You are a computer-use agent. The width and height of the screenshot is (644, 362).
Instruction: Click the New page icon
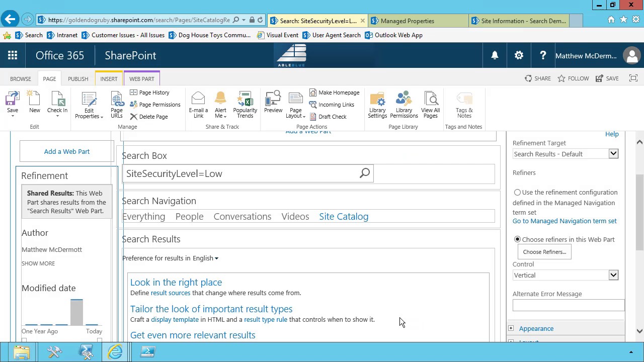34,99
